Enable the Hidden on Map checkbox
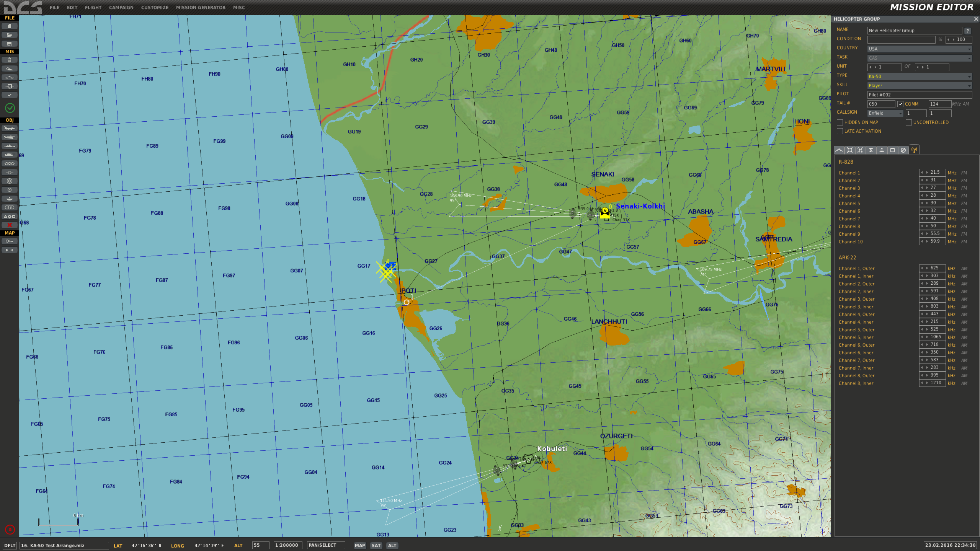The height and width of the screenshot is (551, 980). click(840, 122)
